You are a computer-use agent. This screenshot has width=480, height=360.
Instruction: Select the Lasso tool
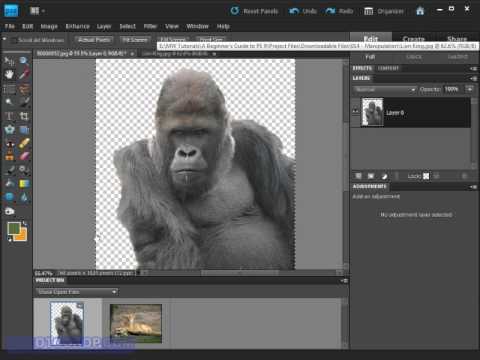point(24,89)
